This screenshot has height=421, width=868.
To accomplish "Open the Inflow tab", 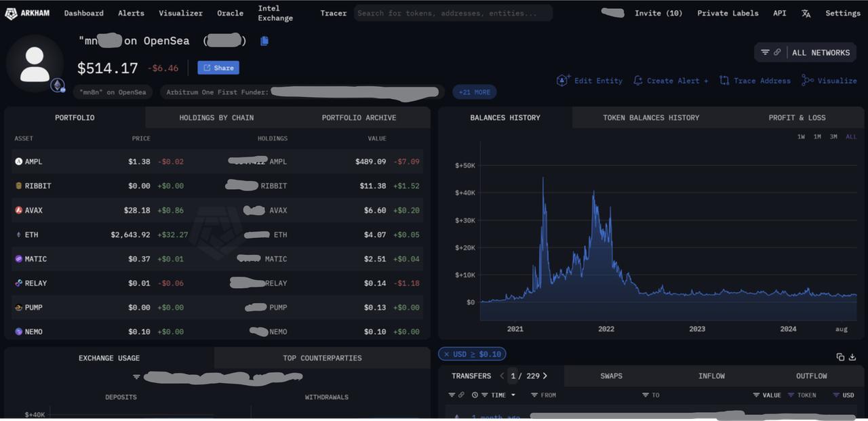I will pos(711,376).
